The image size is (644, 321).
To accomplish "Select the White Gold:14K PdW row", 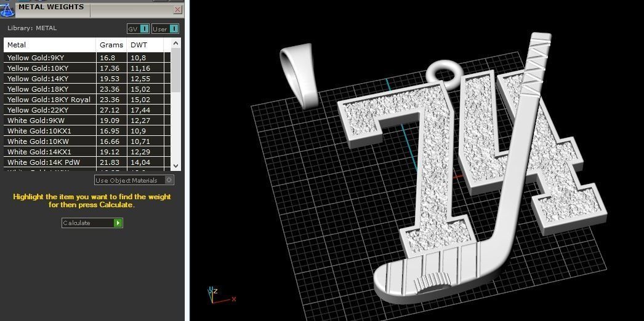I will pos(87,162).
